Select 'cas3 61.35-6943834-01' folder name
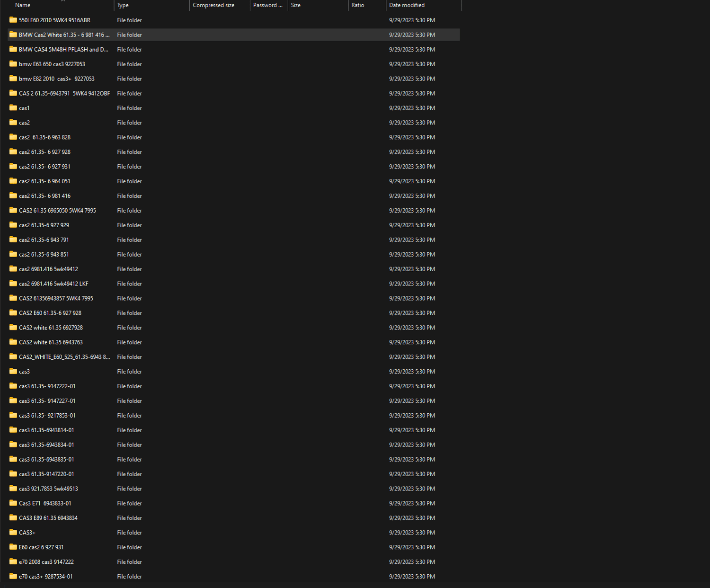This screenshot has height=588, width=710. tap(46, 445)
